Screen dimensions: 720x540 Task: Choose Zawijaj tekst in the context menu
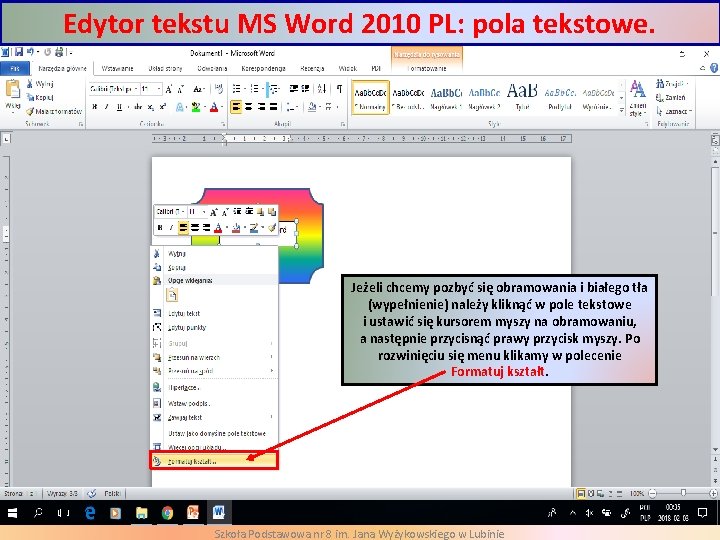(x=214, y=417)
